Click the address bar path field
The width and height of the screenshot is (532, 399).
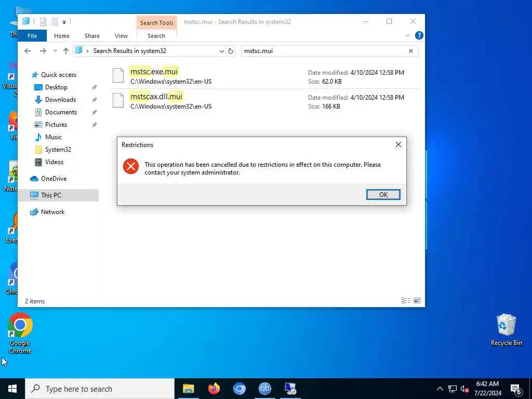pos(149,51)
